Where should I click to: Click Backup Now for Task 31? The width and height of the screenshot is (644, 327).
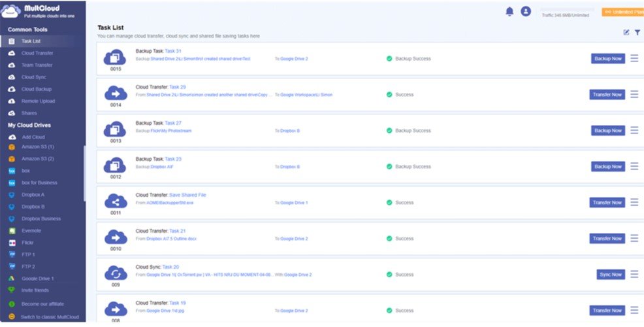tap(608, 58)
